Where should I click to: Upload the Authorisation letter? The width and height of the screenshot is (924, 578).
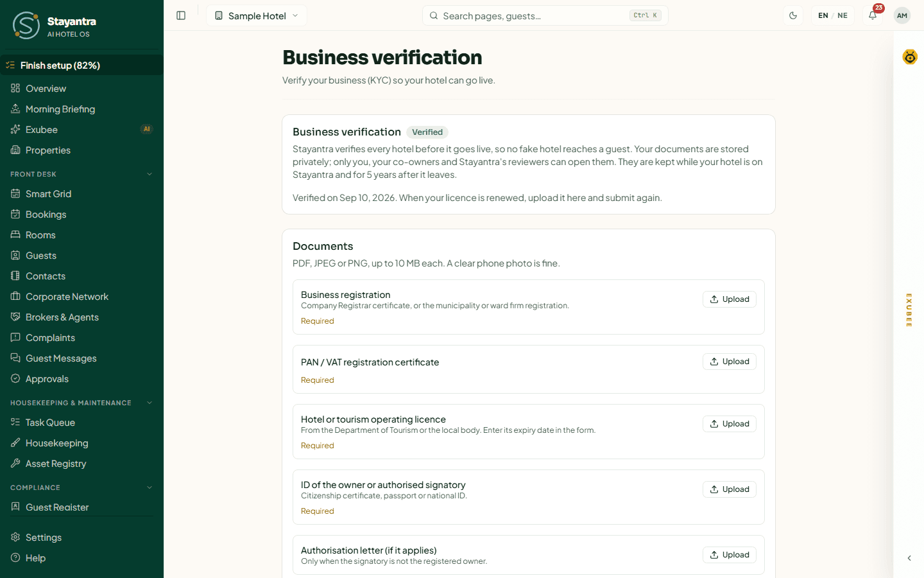(730, 555)
